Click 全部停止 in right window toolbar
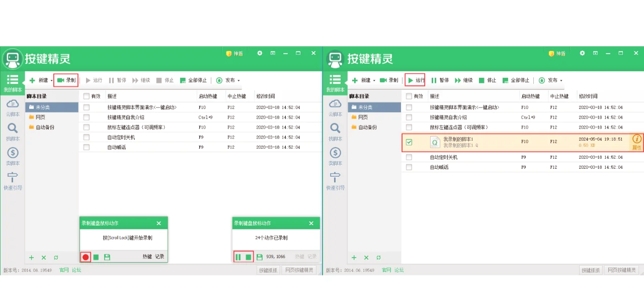 [x=516, y=80]
